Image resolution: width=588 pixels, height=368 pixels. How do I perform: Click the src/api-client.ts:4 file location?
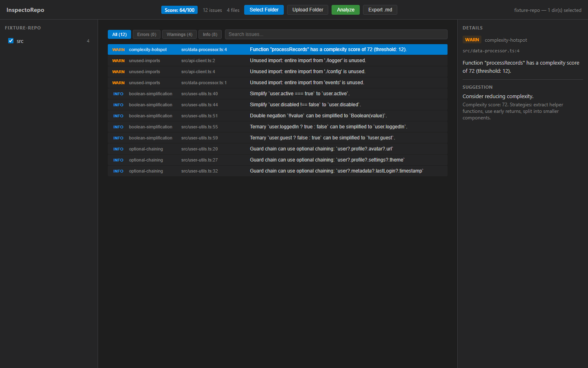pyautogui.click(x=198, y=72)
